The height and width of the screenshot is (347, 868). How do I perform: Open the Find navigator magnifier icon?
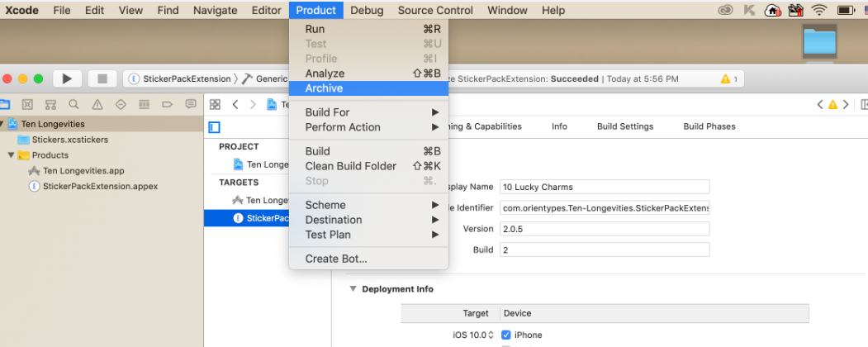pyautogui.click(x=74, y=104)
